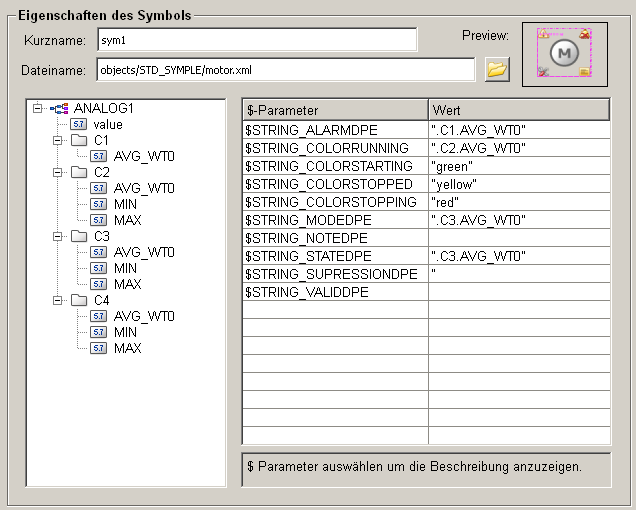636x510 pixels.
Task: Click the C3 folder icon
Action: pyautogui.click(x=79, y=236)
